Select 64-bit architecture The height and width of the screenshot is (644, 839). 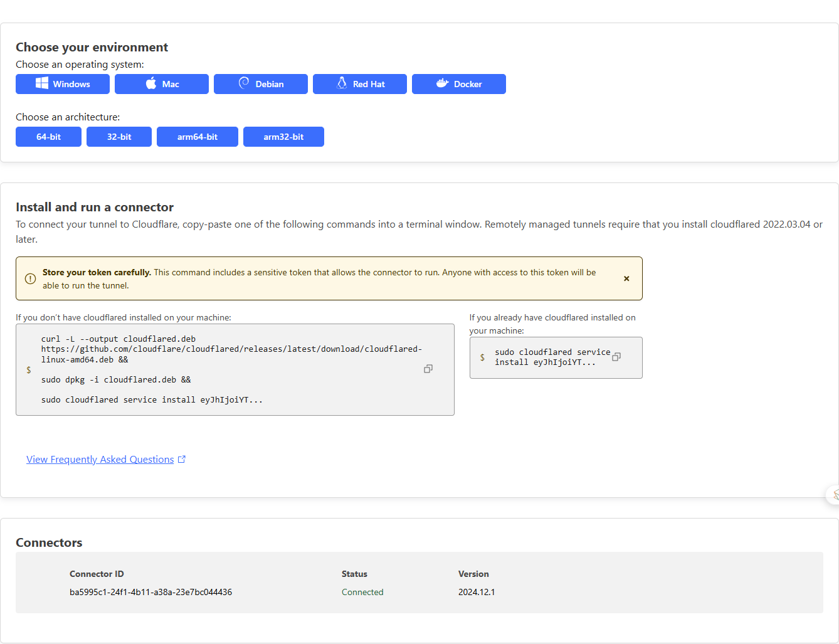coord(48,137)
